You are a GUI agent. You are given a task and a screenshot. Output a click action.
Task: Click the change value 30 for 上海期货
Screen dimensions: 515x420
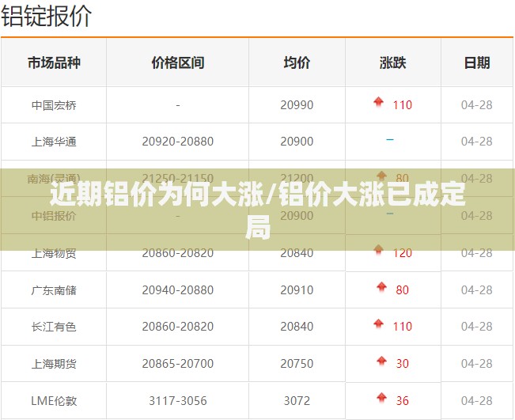pyautogui.click(x=403, y=364)
